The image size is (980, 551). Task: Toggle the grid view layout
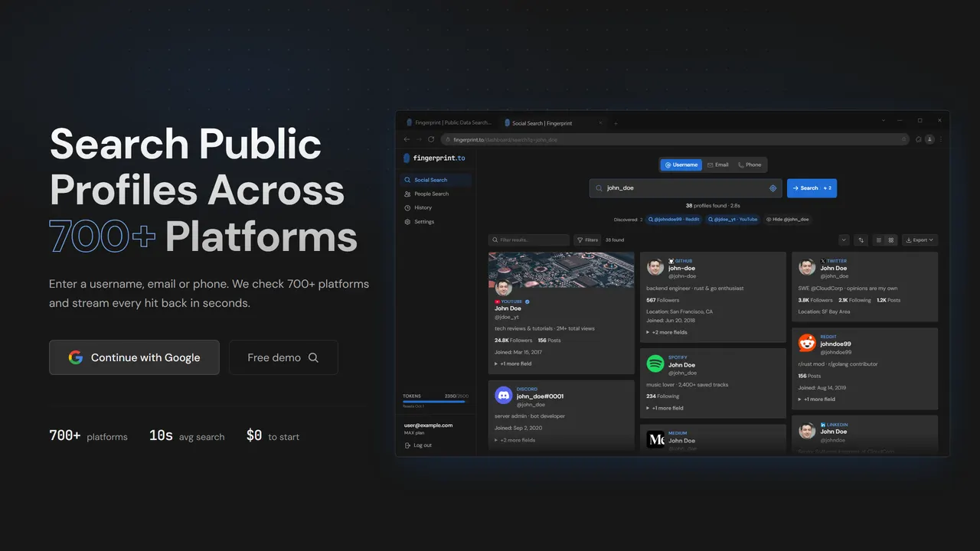pyautogui.click(x=891, y=240)
